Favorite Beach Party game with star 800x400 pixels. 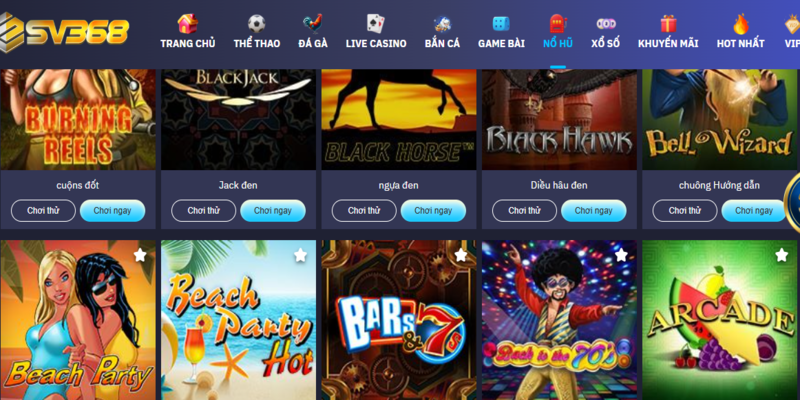click(x=140, y=256)
